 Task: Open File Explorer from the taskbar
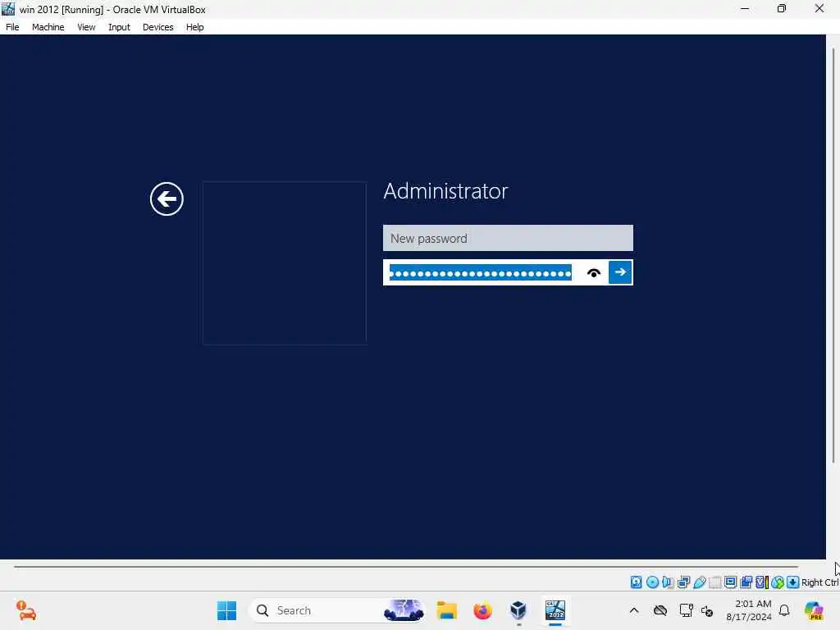pos(447,610)
